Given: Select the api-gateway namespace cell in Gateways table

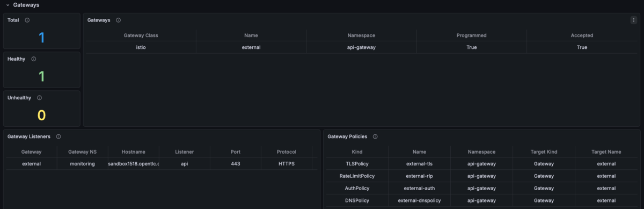Looking at the screenshot, I should 361,47.
